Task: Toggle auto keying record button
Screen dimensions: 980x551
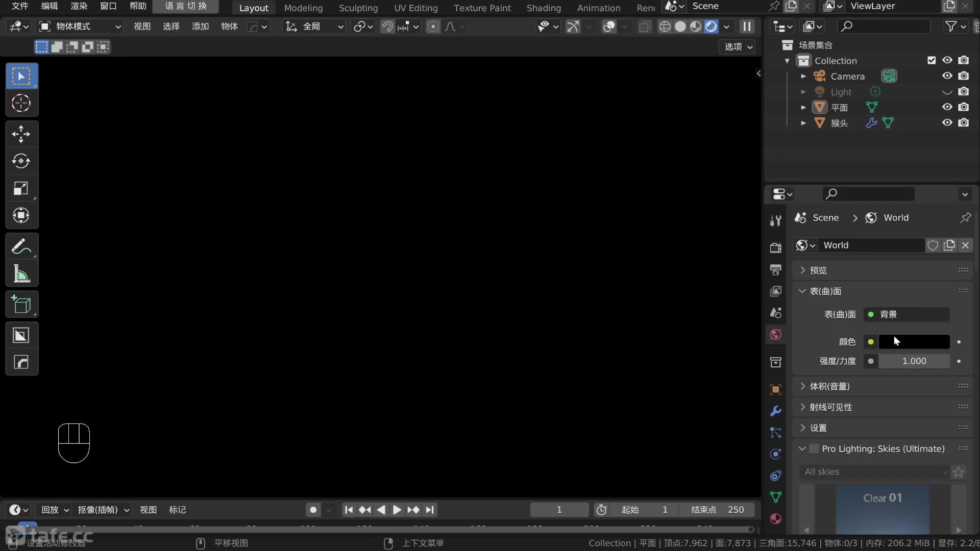Action: click(x=313, y=510)
